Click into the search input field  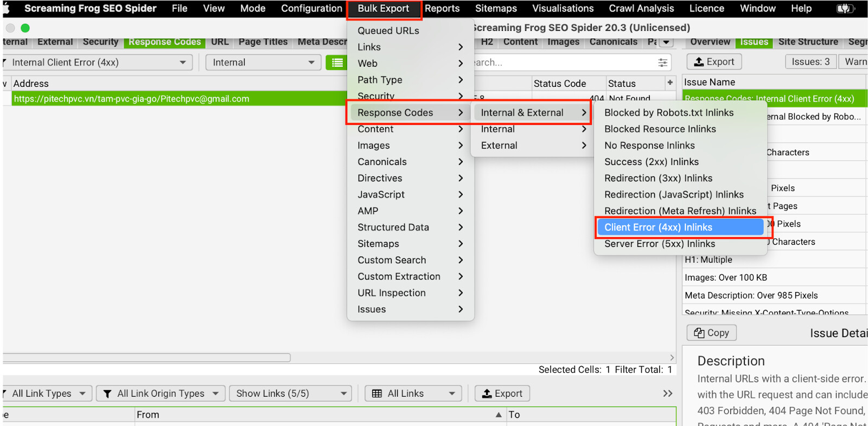pos(564,62)
